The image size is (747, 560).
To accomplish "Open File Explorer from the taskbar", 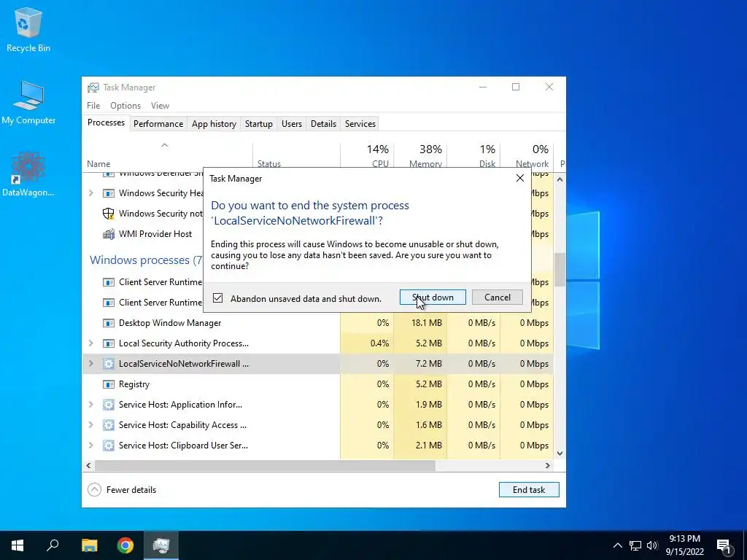I will click(89, 545).
